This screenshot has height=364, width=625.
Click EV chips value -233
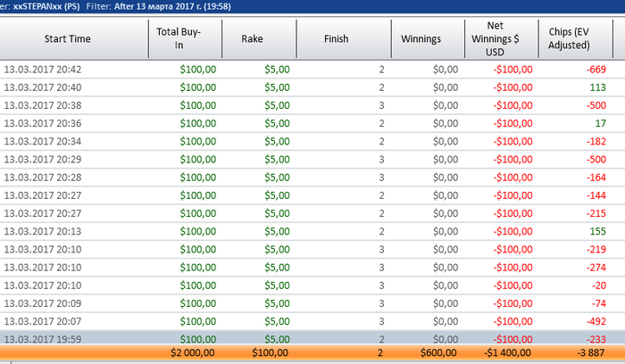click(x=596, y=339)
